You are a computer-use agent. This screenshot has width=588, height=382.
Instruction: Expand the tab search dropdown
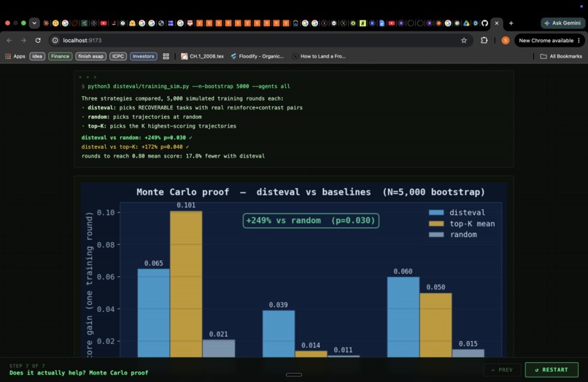coord(34,23)
